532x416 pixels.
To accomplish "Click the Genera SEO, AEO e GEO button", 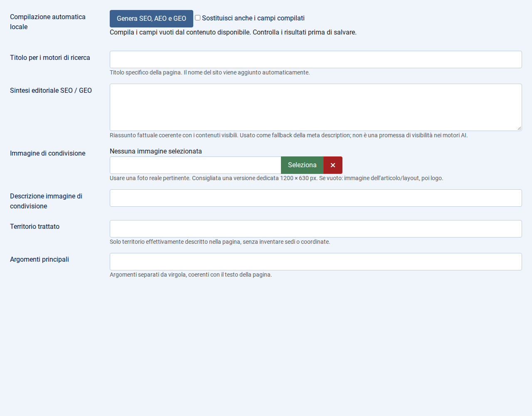I will coord(151,19).
